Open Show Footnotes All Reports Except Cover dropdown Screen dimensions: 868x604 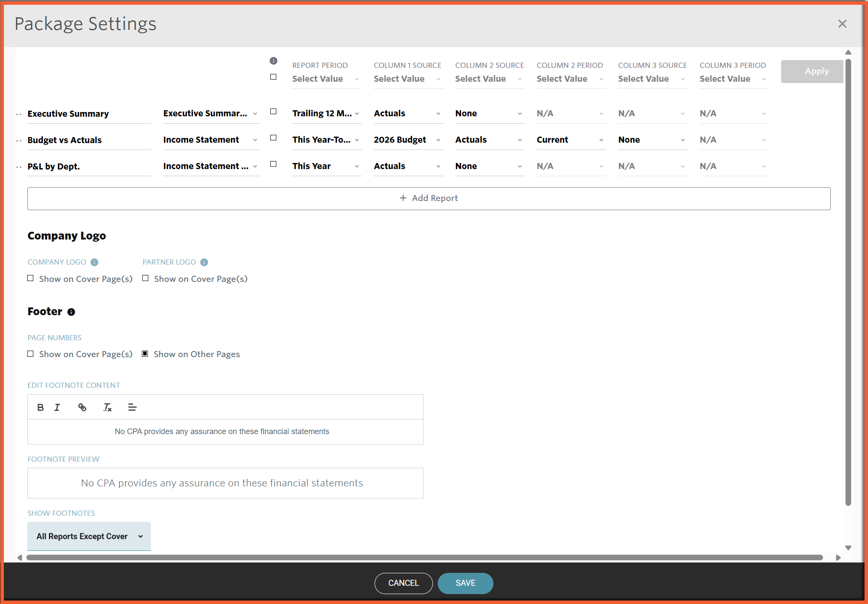coord(89,536)
